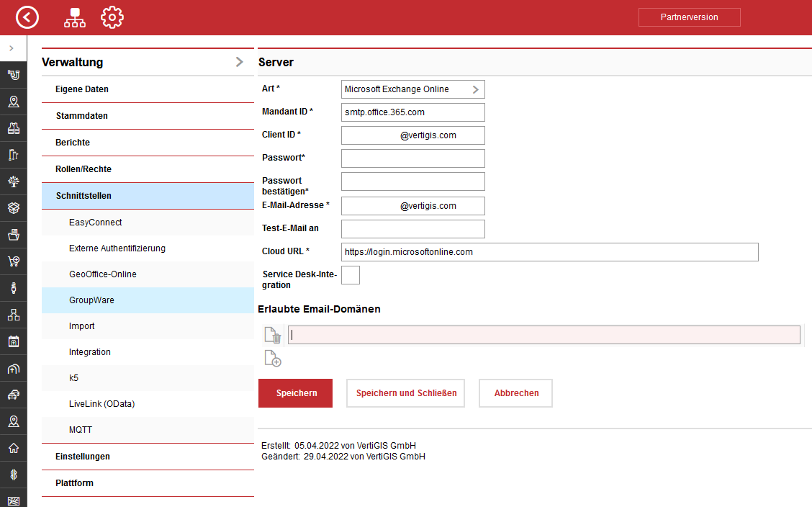
Task: Open the street poles icon in sidebar
Action: pyautogui.click(x=14, y=155)
